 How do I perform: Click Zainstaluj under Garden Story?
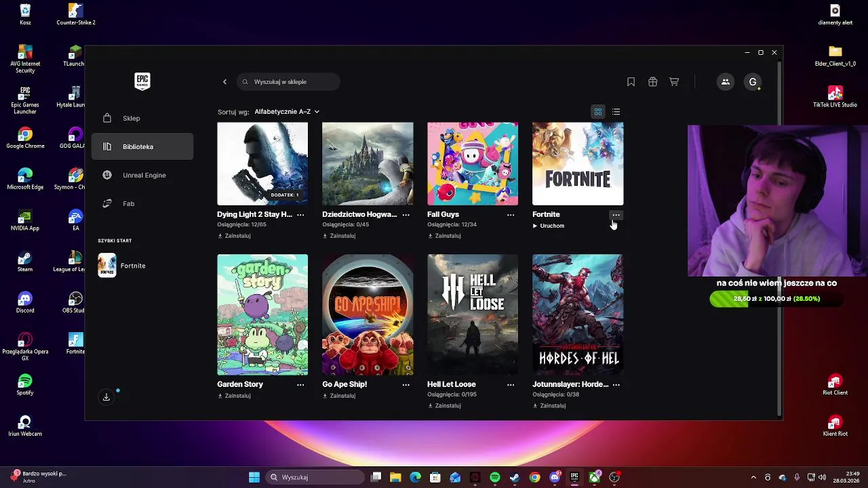pos(234,396)
